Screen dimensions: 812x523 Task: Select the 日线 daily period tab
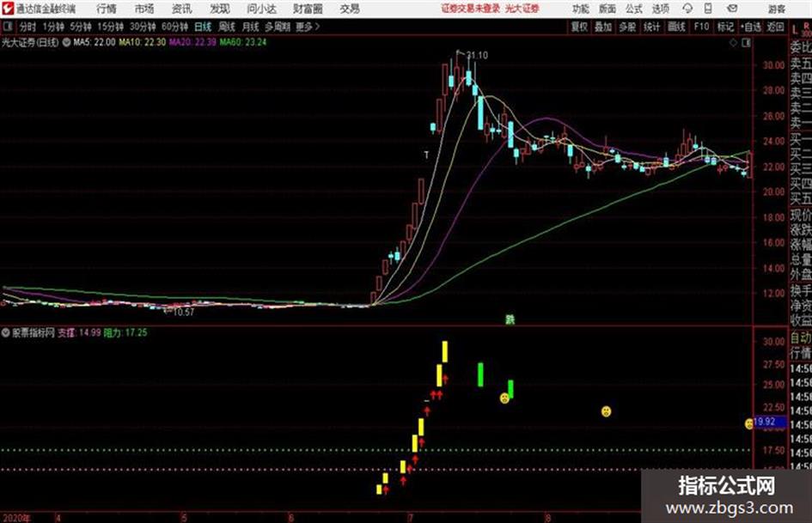tap(203, 27)
